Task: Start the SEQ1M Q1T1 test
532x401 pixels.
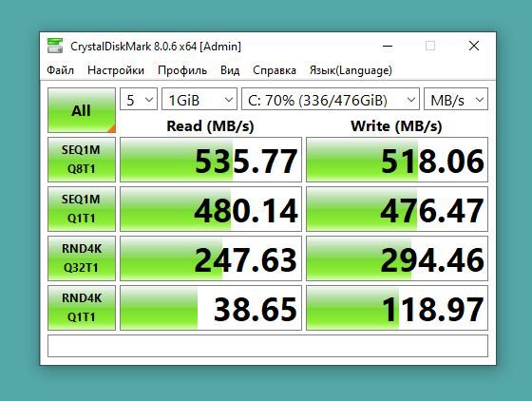Action: point(82,209)
